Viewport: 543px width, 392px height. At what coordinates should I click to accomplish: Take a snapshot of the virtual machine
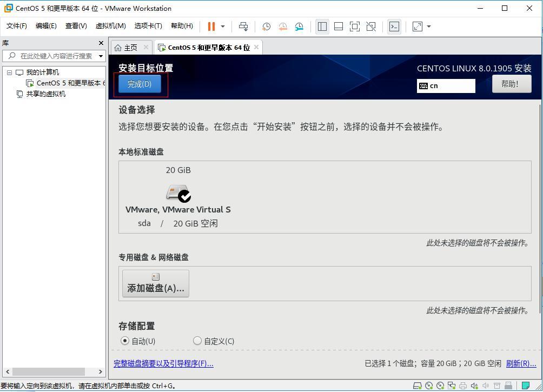(266, 26)
